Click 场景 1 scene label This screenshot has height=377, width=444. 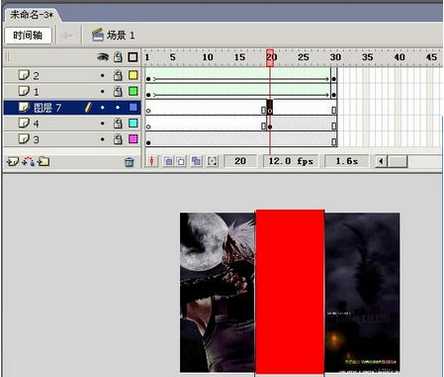coord(121,35)
